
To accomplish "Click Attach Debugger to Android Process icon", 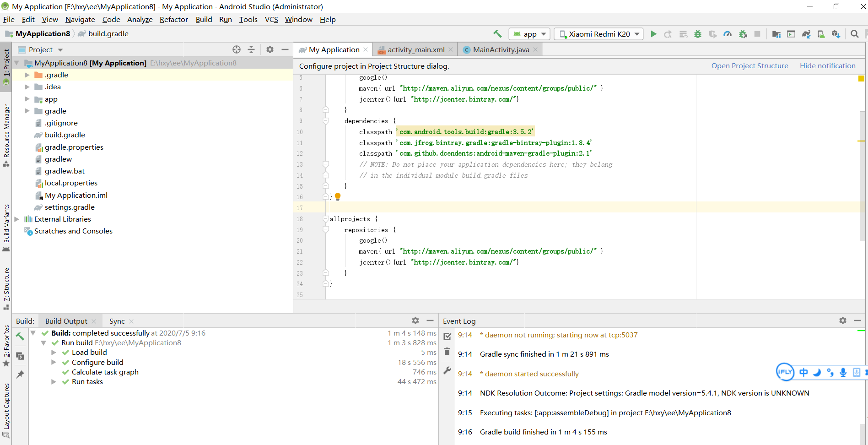I will pyautogui.click(x=743, y=34).
